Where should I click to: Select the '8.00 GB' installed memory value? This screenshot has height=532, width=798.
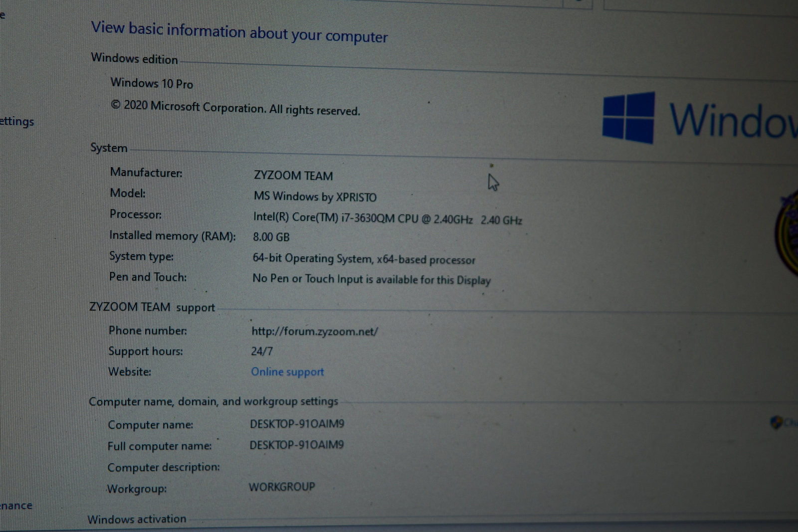pos(271,237)
